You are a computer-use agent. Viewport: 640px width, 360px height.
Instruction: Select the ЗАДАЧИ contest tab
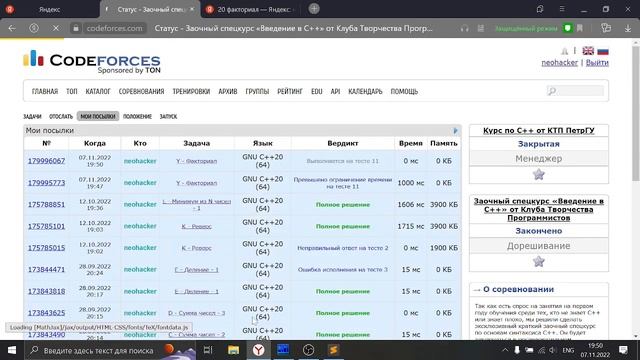coord(32,116)
